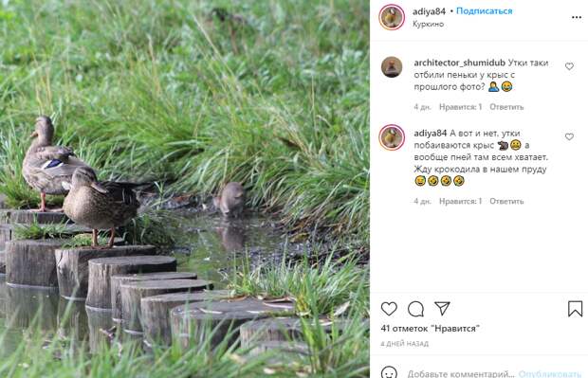588x378 pixels.
Task: Open architector_shumidub's avatar
Action: (392, 67)
